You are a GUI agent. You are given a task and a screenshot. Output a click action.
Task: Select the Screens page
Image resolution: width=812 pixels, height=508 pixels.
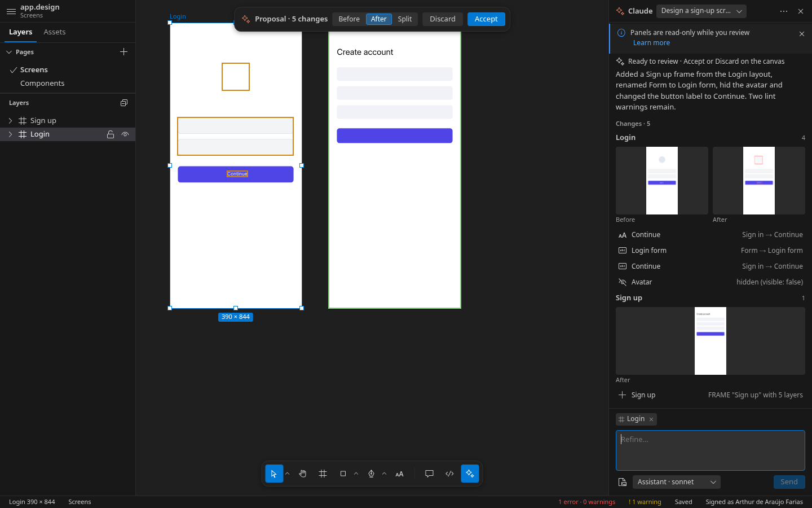68,70
